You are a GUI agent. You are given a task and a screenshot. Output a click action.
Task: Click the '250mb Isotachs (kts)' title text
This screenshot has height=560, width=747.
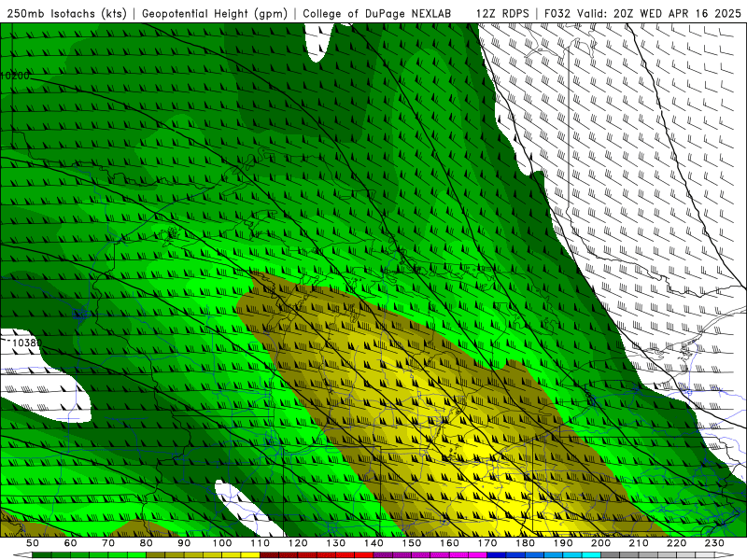(66, 14)
